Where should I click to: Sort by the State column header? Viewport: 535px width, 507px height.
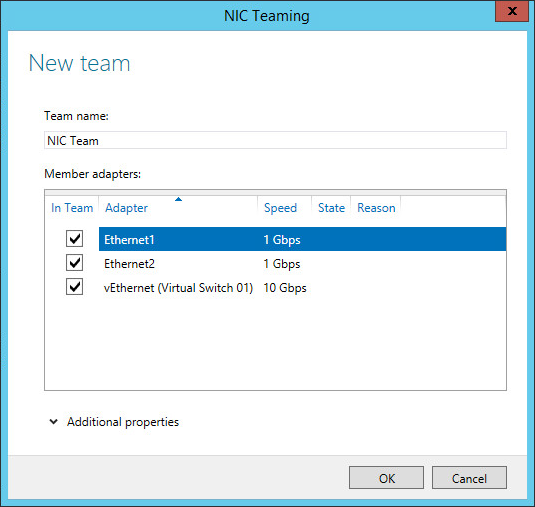coord(331,208)
